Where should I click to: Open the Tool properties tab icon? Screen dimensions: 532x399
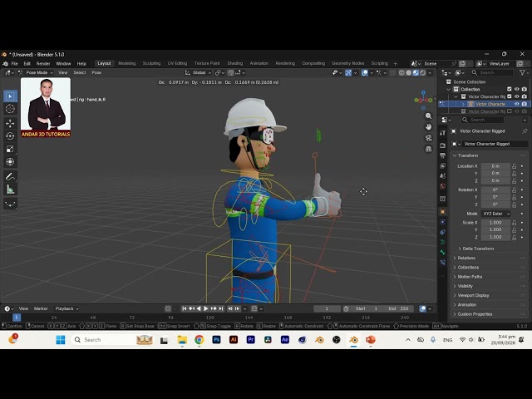point(442,133)
